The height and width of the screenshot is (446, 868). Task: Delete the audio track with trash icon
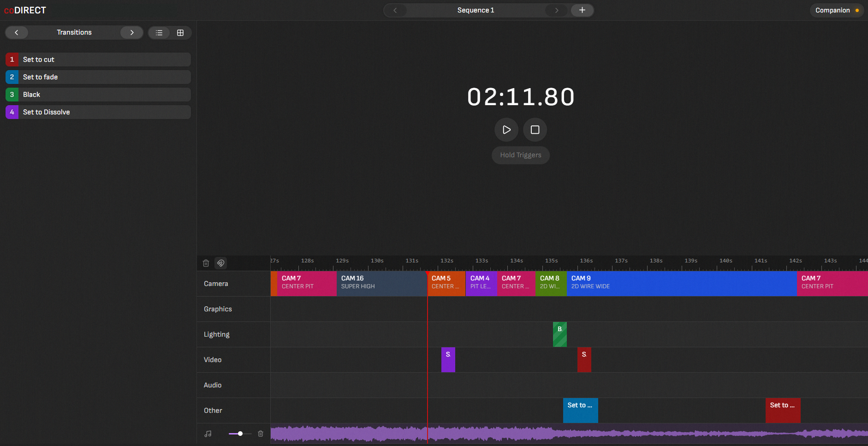tap(261, 434)
